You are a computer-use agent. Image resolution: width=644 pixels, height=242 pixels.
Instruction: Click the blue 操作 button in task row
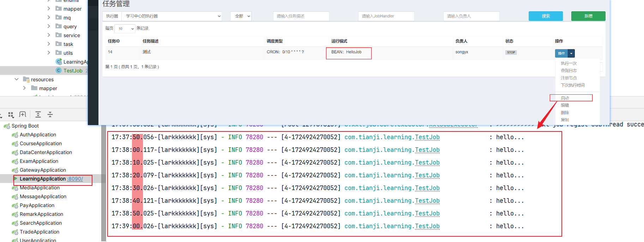(x=561, y=53)
